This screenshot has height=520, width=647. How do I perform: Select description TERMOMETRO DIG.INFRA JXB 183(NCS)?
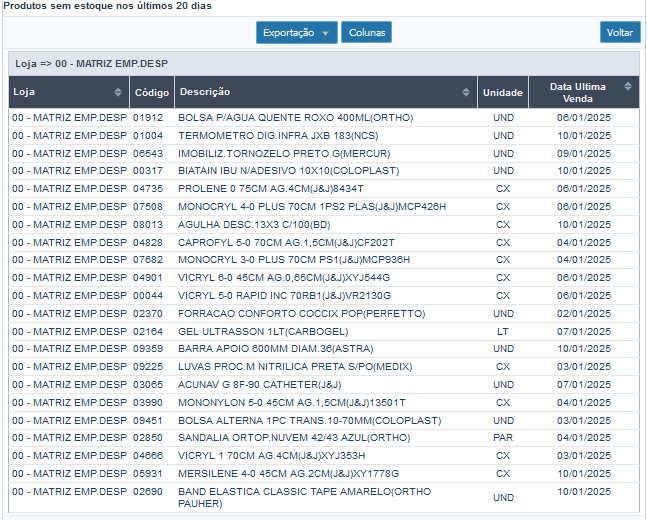(x=278, y=136)
